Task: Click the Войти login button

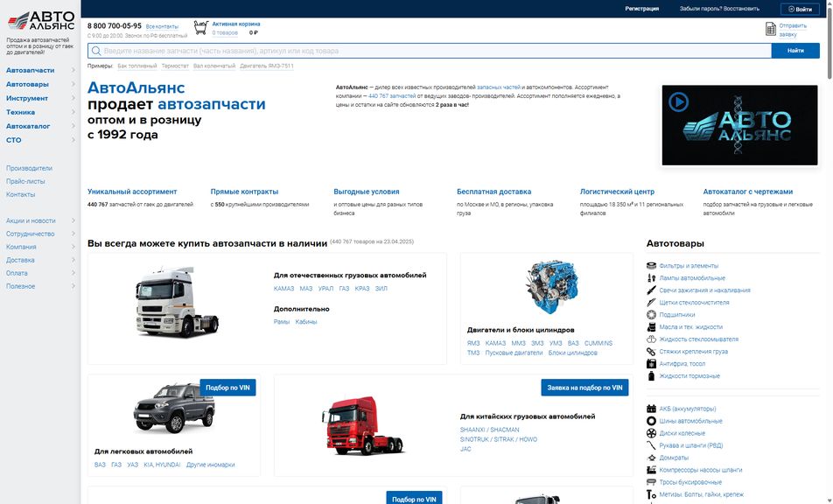Action: click(x=800, y=9)
